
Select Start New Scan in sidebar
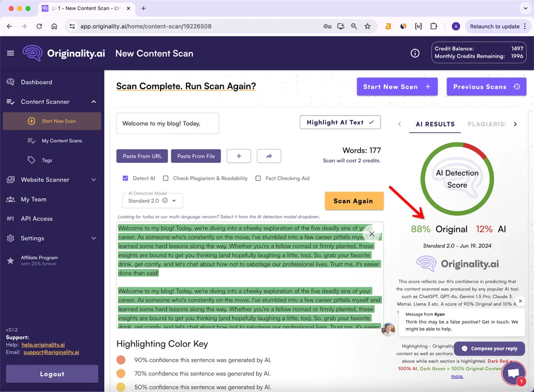point(52,121)
